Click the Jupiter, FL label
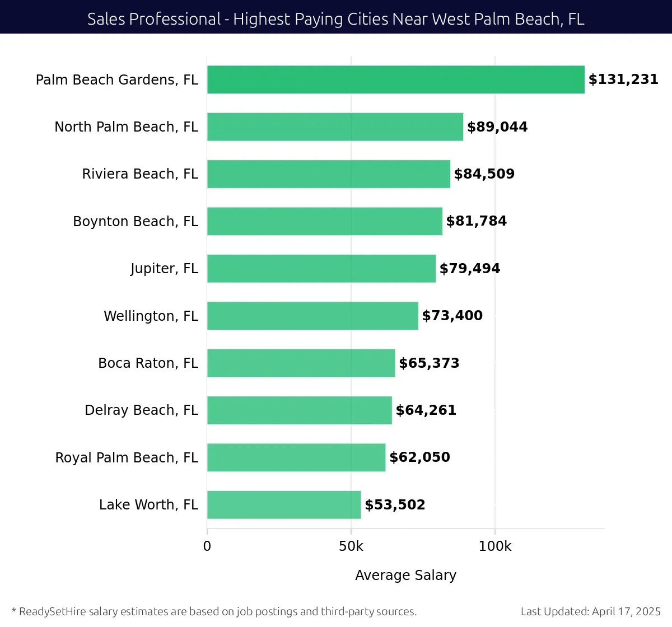672x627 pixels. 165,269
